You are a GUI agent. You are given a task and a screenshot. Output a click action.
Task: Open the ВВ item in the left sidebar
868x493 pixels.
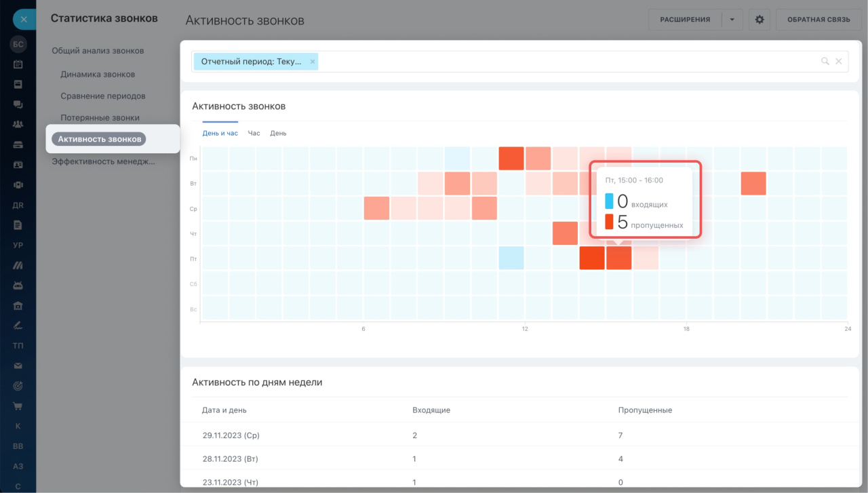[x=18, y=446]
